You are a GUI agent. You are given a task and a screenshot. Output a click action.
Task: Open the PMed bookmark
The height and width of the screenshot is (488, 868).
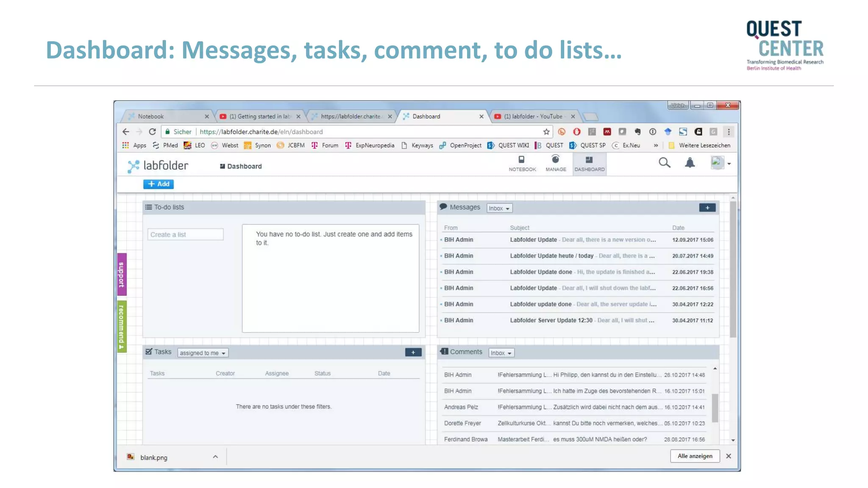(x=165, y=145)
